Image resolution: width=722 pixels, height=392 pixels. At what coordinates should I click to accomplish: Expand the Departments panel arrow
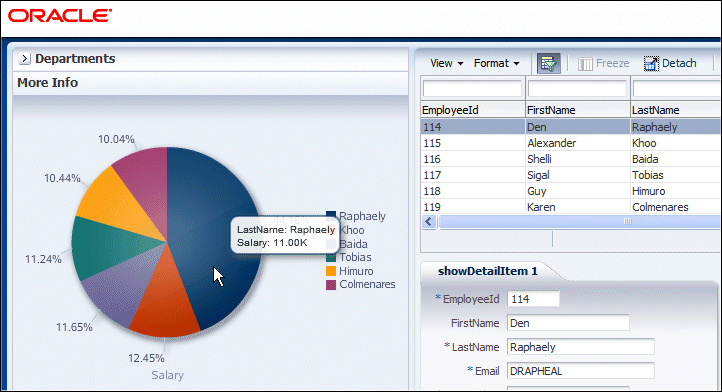[x=24, y=59]
